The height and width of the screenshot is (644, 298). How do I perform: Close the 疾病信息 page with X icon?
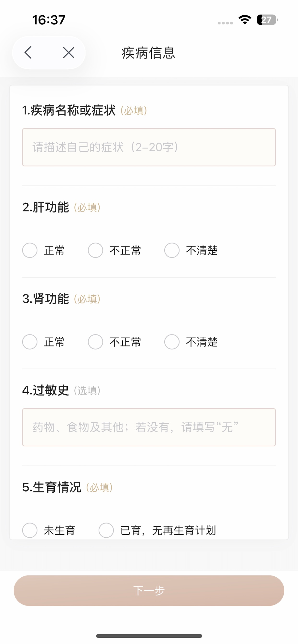pos(69,52)
